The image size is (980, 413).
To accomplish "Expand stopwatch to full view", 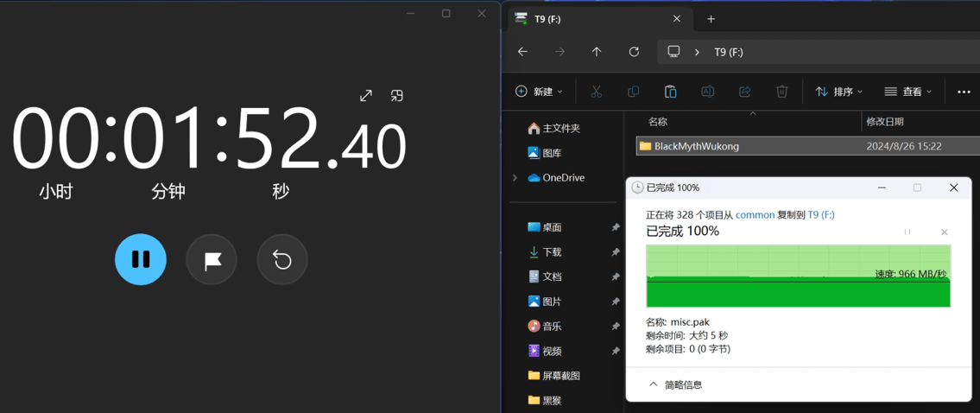I will (x=366, y=96).
